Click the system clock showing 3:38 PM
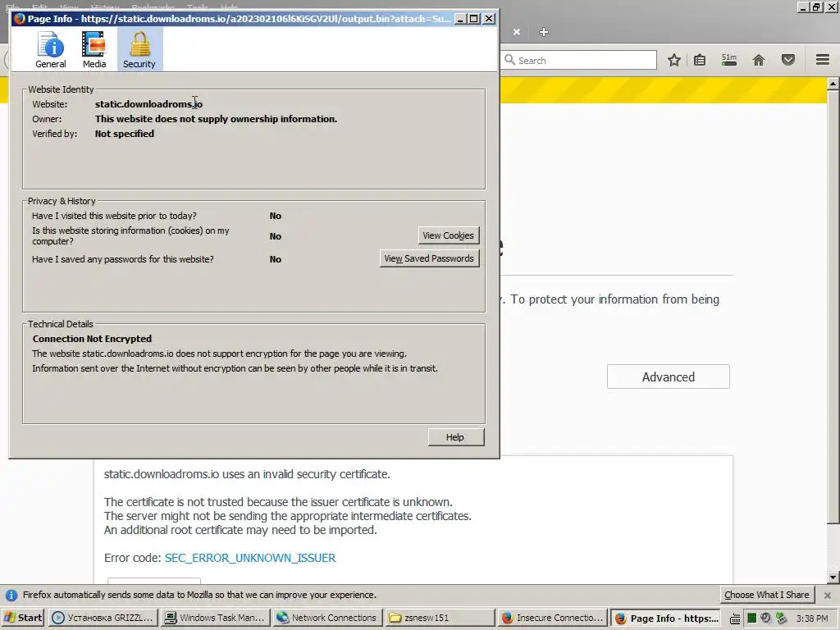The height and width of the screenshot is (630, 840). [x=812, y=619]
